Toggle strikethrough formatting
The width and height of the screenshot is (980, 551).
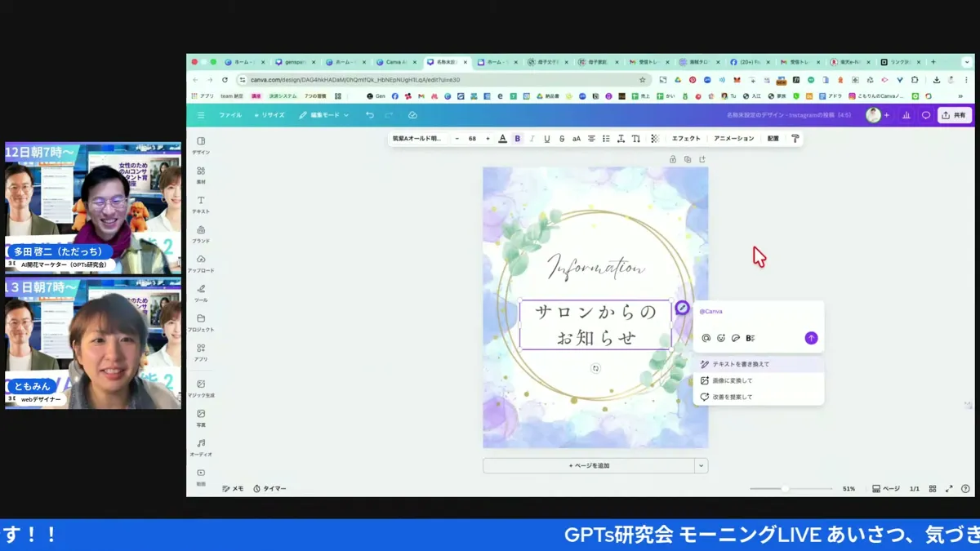tap(561, 139)
